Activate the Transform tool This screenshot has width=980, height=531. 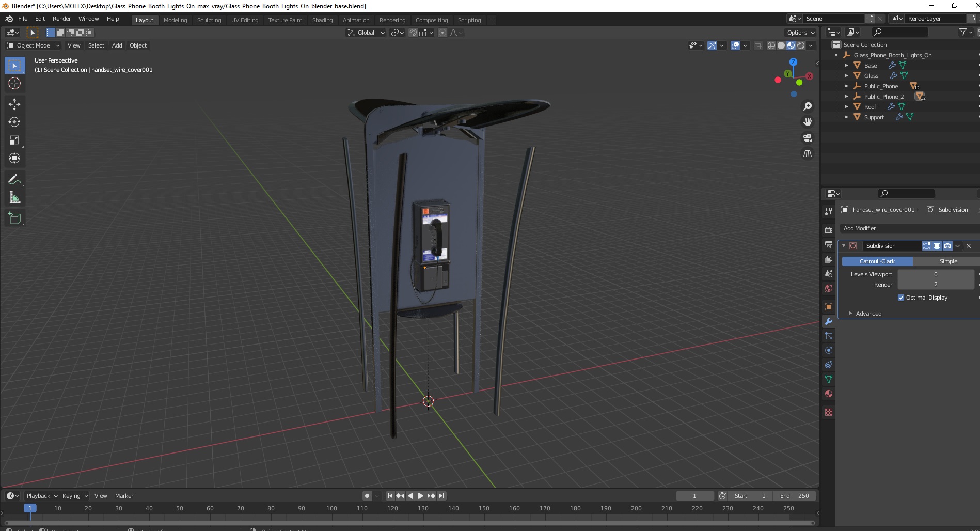coord(14,158)
